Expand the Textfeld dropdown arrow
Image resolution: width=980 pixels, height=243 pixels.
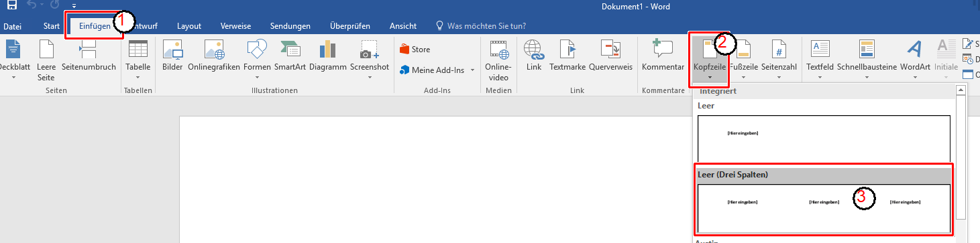click(x=820, y=77)
